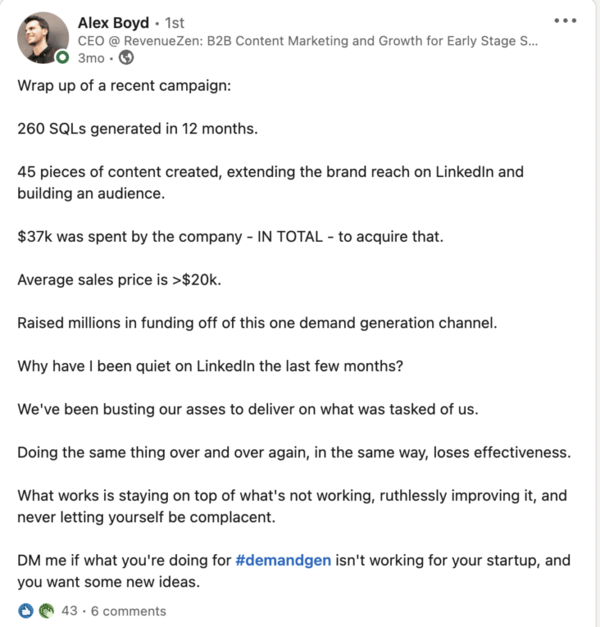Image resolution: width=600 pixels, height=627 pixels.
Task: Click the "Why have I been quiet" question
Action: click(210, 365)
